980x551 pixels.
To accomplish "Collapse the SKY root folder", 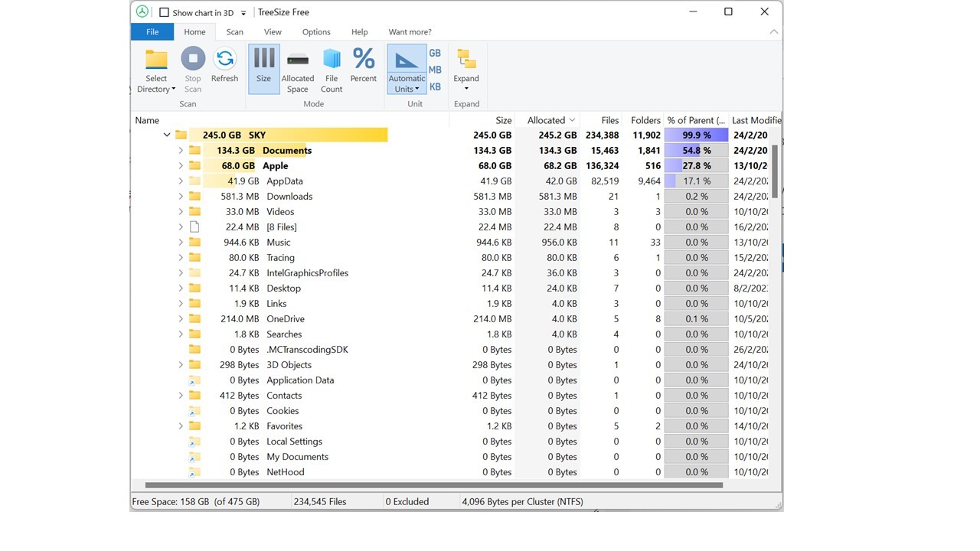I will (167, 135).
